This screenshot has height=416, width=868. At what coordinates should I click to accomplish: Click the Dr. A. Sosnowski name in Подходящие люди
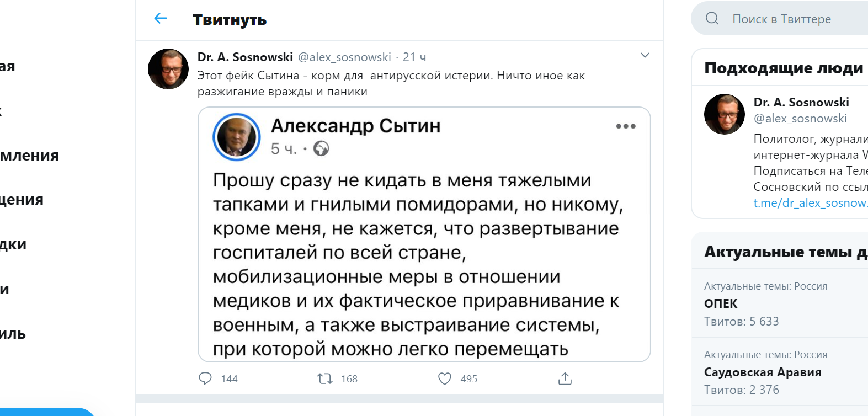point(801,103)
